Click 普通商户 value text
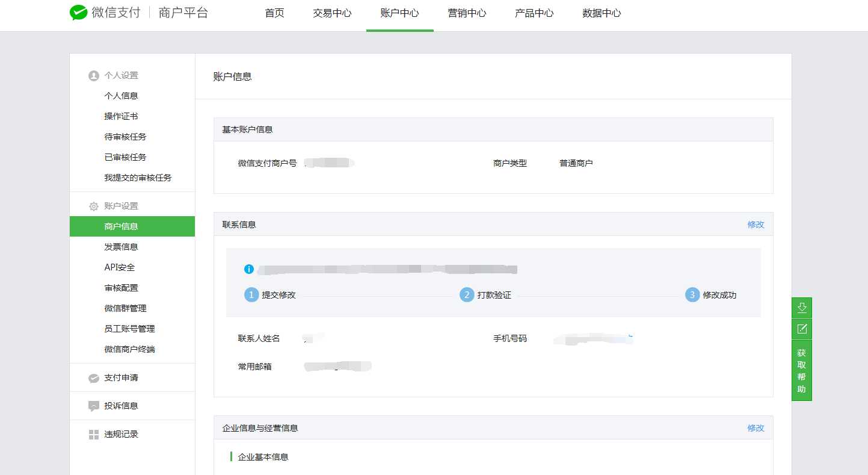The height and width of the screenshot is (475, 868). [x=576, y=163]
